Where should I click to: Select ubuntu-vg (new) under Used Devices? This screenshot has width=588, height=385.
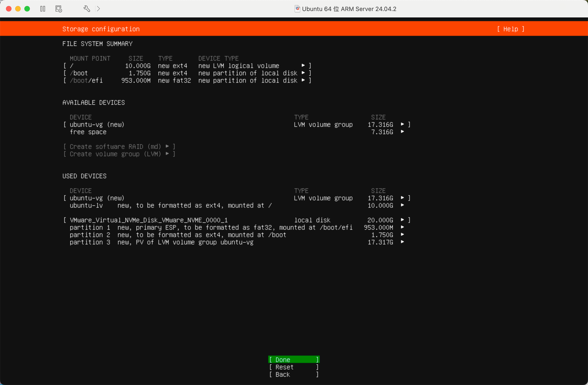(237, 198)
